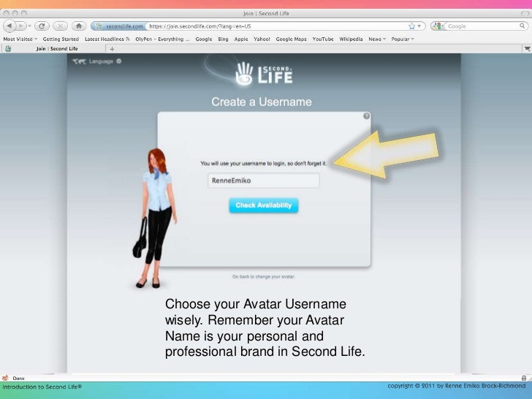
Task: Open the YouTube bookmark
Action: point(323,39)
